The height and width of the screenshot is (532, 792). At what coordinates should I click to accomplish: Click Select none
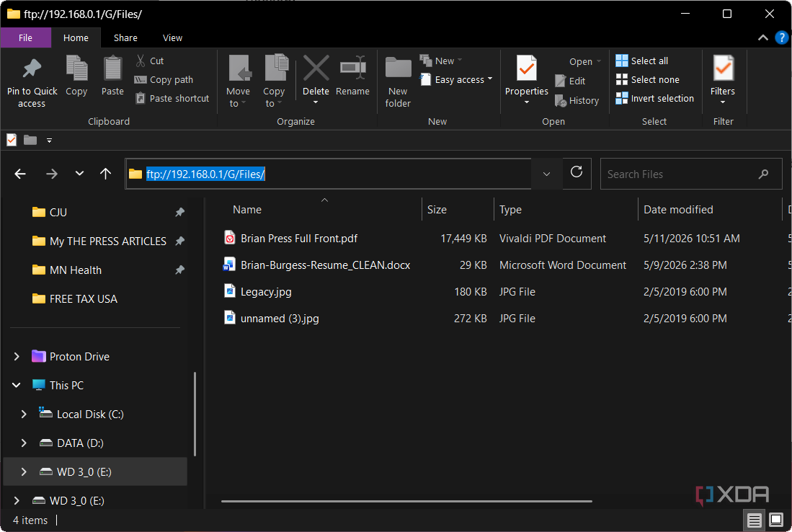click(x=648, y=80)
